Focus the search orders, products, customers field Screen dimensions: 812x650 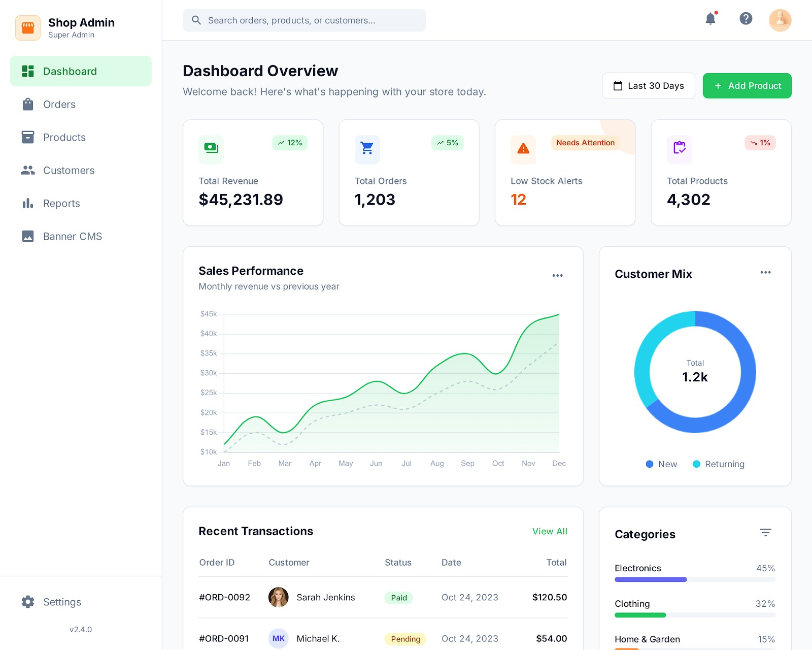(304, 20)
